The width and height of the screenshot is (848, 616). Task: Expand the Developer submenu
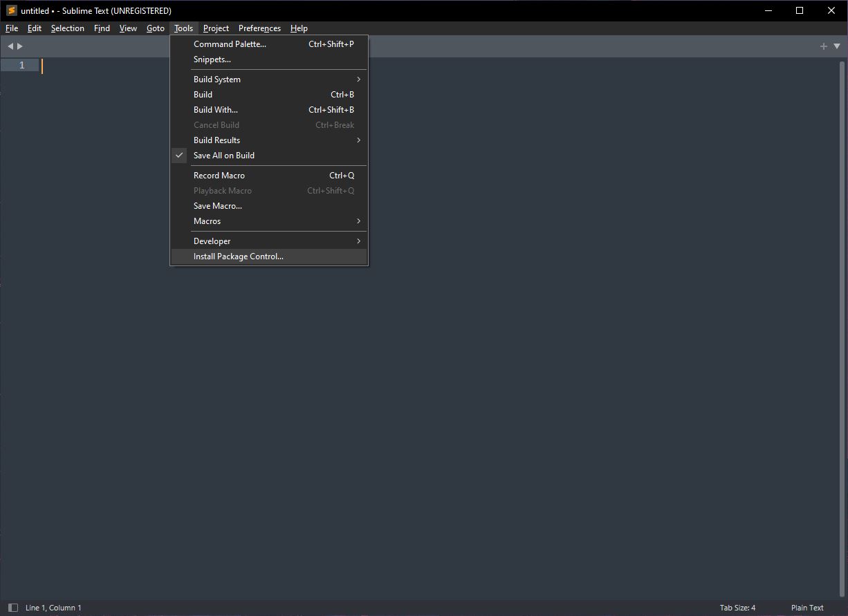(269, 241)
